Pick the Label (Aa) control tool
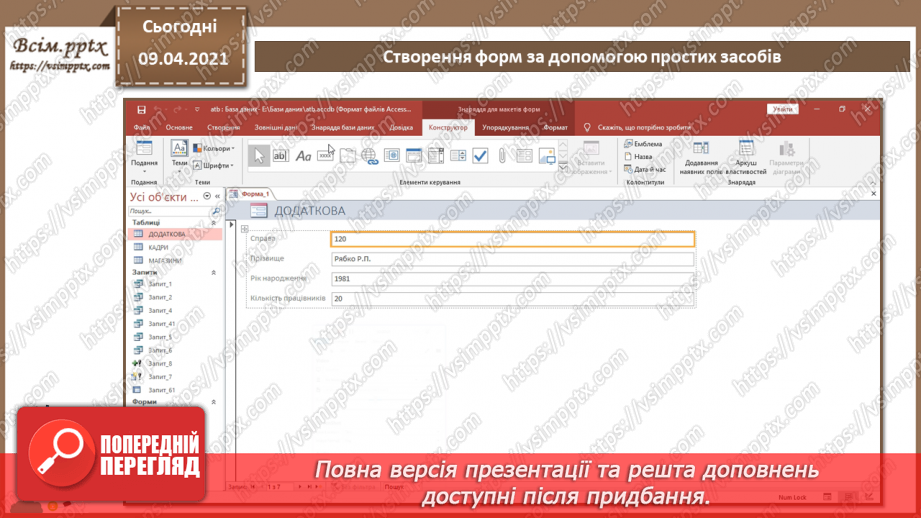921x518 pixels. [x=303, y=155]
